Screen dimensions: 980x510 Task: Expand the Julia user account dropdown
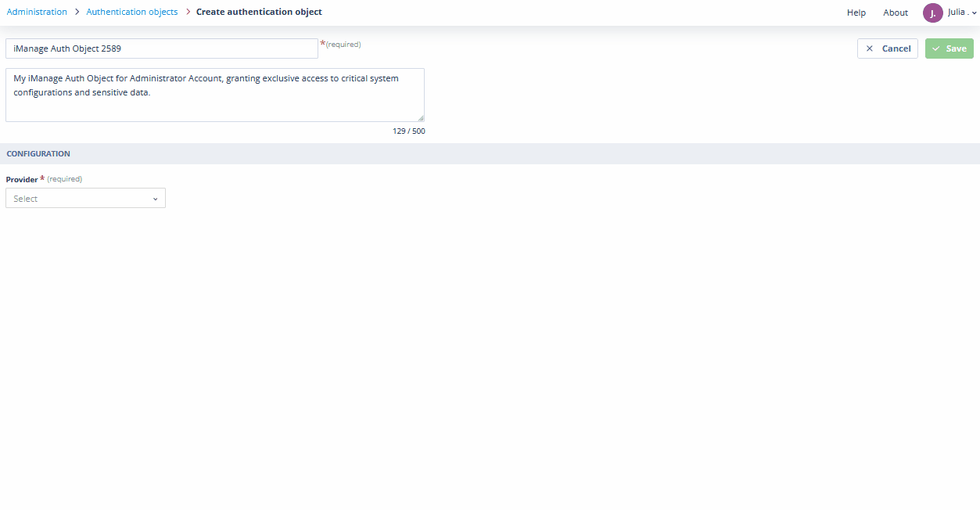961,13
